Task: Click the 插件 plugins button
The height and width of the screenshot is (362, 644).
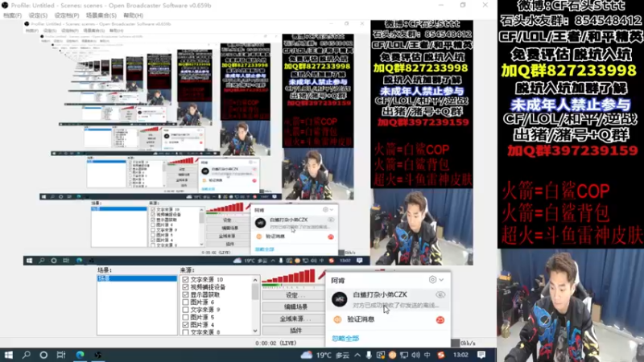Action: (294, 331)
